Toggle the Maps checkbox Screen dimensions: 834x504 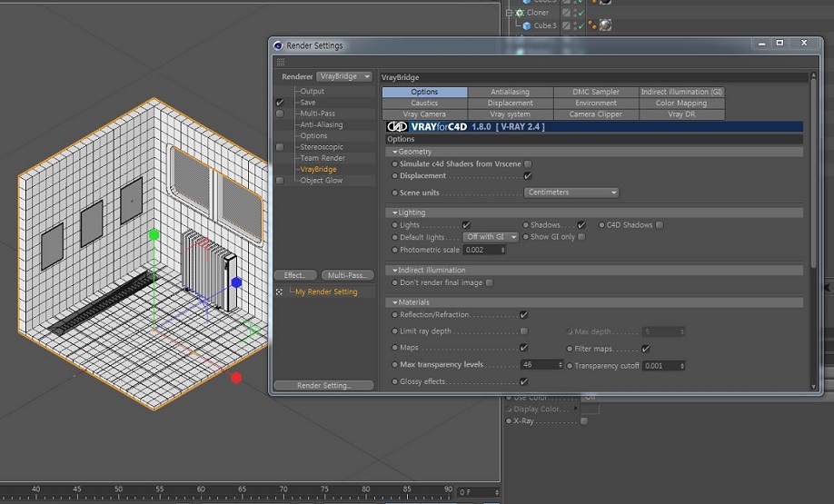coord(524,348)
